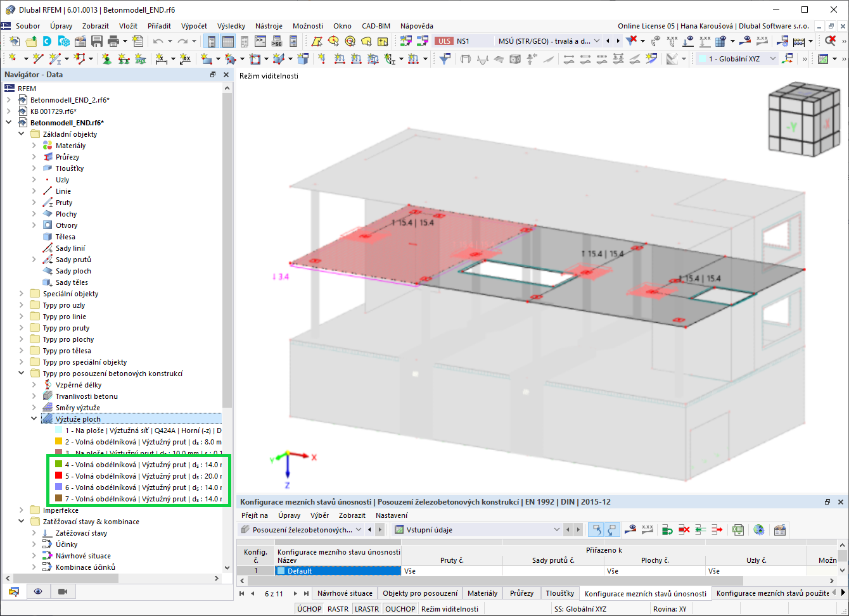Collapse the Základní objekty folder
This screenshot has height=616, width=849.
pyautogui.click(x=22, y=134)
